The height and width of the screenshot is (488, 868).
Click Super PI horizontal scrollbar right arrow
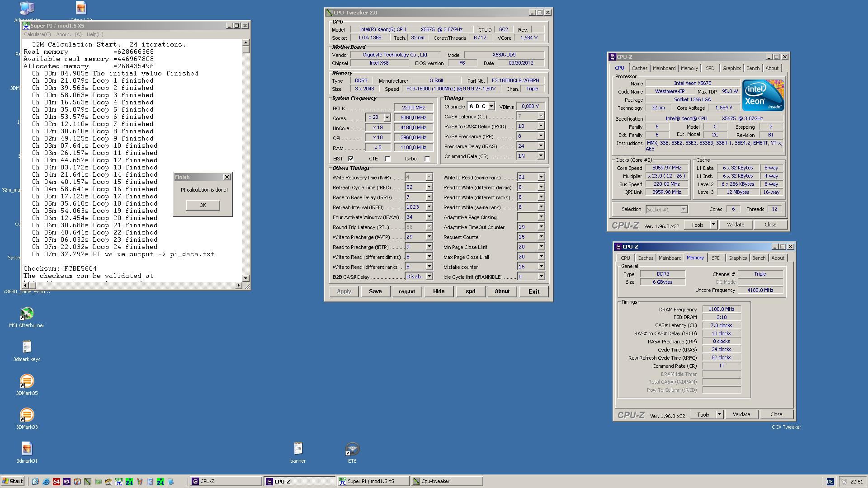click(238, 286)
